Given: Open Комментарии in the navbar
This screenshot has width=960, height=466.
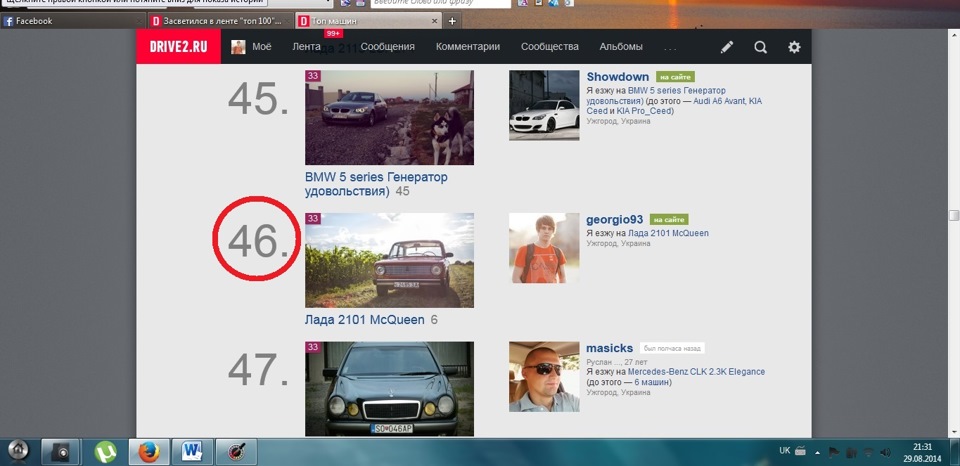Looking at the screenshot, I should 468,47.
